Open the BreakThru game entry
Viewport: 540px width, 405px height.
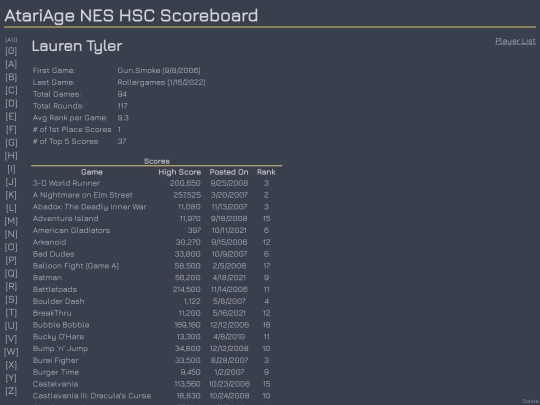point(52,313)
